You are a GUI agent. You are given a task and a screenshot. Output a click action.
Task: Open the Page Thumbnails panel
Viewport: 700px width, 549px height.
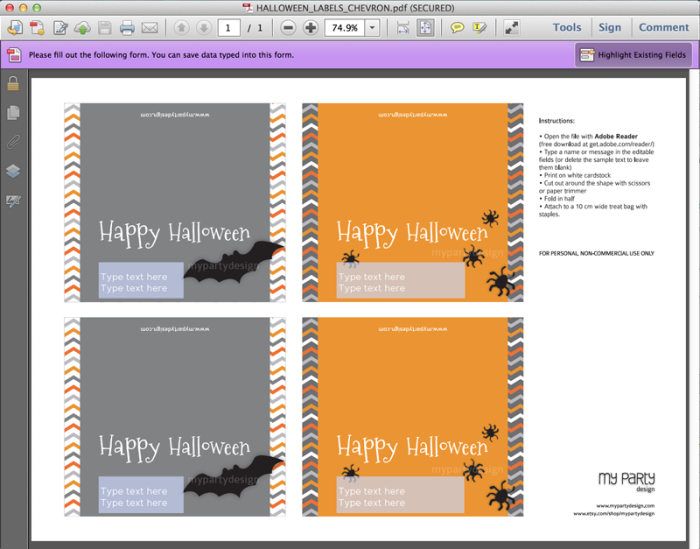click(14, 113)
